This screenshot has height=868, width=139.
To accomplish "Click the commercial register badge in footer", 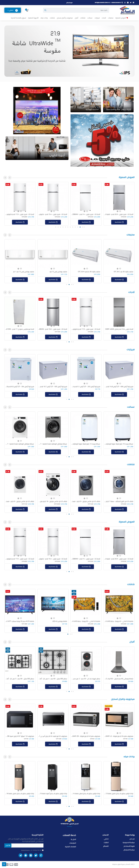I will (x=69, y=820).
